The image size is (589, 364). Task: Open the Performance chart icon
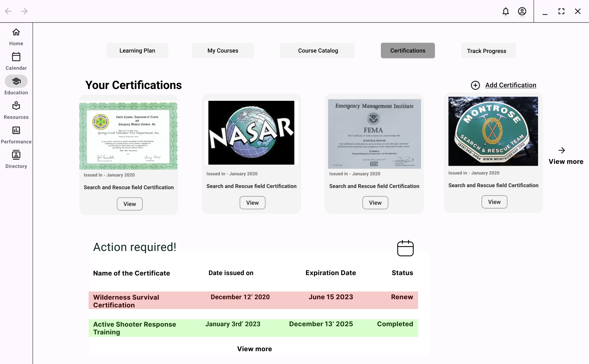click(16, 130)
